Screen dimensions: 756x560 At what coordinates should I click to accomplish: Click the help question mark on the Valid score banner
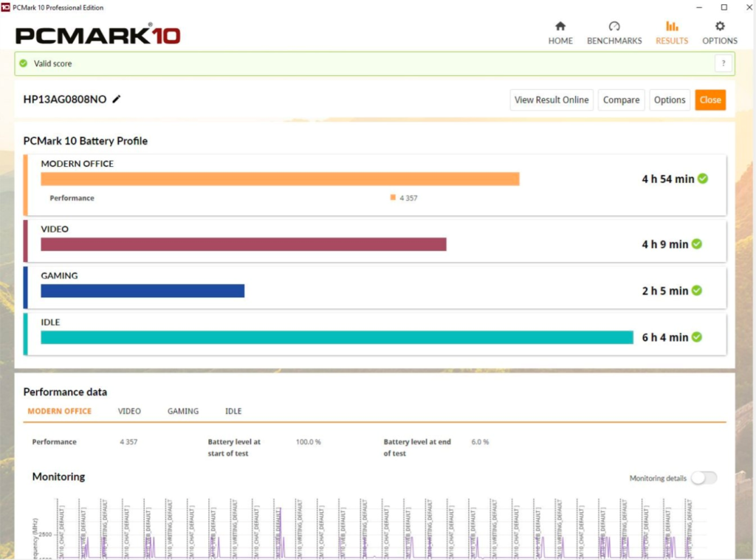tap(723, 63)
